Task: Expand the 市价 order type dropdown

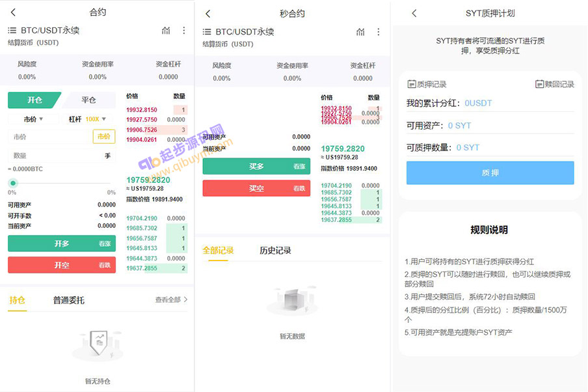Action: pos(33,119)
